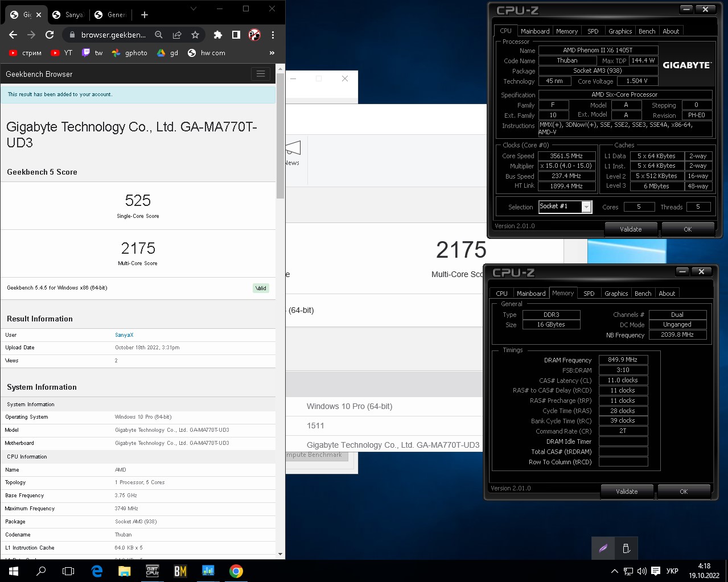The width and height of the screenshot is (728, 582).
Task: Open the YT bookmark
Action: [x=62, y=53]
